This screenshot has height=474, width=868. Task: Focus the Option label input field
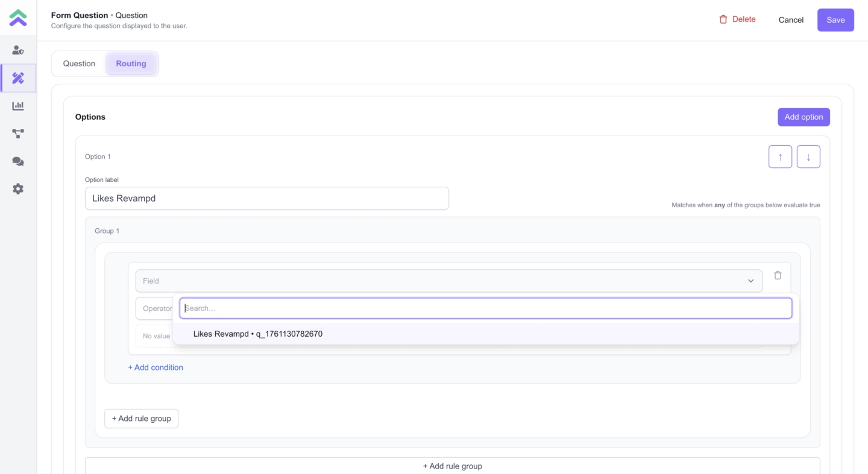[266, 198]
